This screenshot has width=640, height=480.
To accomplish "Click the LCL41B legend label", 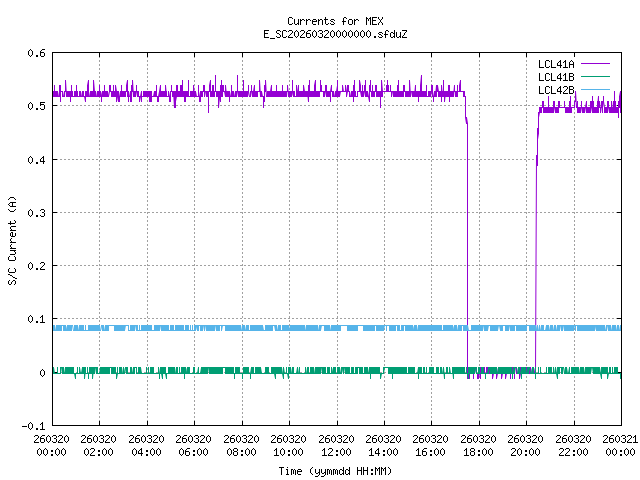I will [x=555, y=77].
